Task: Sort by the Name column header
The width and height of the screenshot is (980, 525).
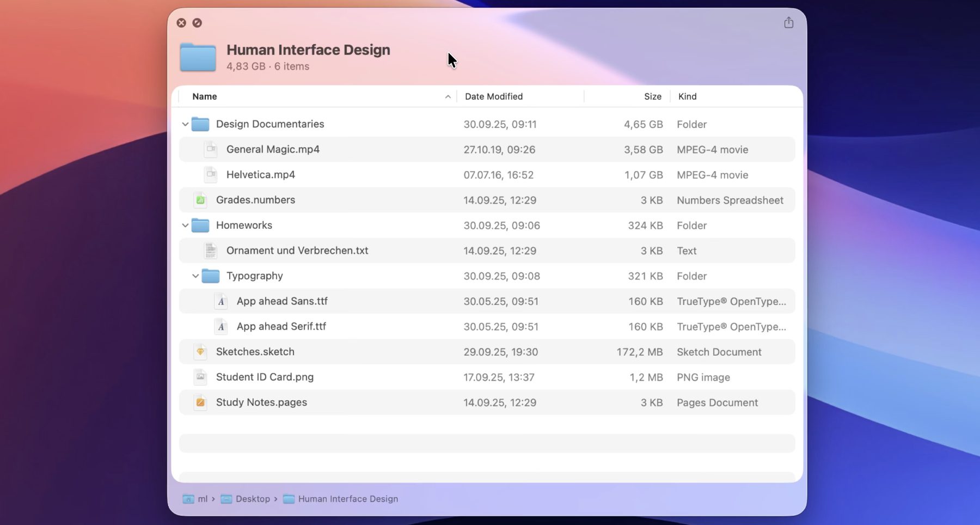Action: pyautogui.click(x=205, y=96)
